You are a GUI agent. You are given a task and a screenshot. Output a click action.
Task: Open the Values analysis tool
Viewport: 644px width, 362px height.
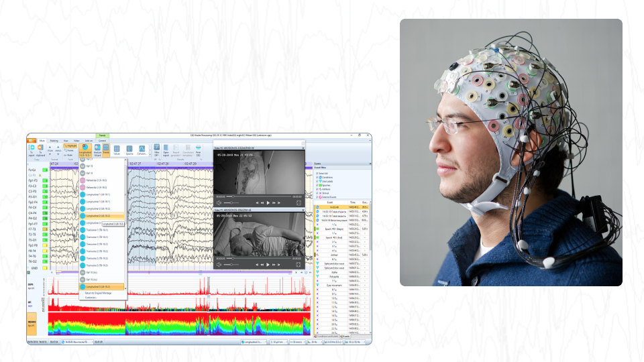point(117,150)
